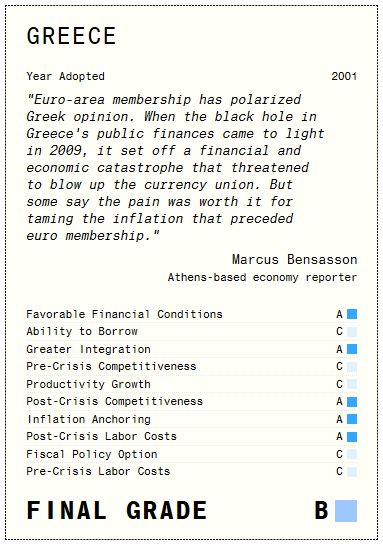Click the Year Adopted label

pyautogui.click(x=66, y=76)
